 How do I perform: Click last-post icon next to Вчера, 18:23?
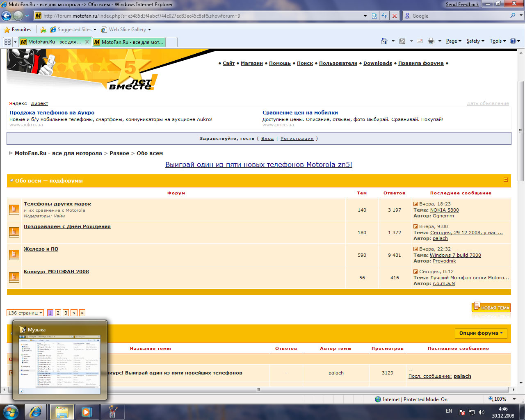click(415, 204)
